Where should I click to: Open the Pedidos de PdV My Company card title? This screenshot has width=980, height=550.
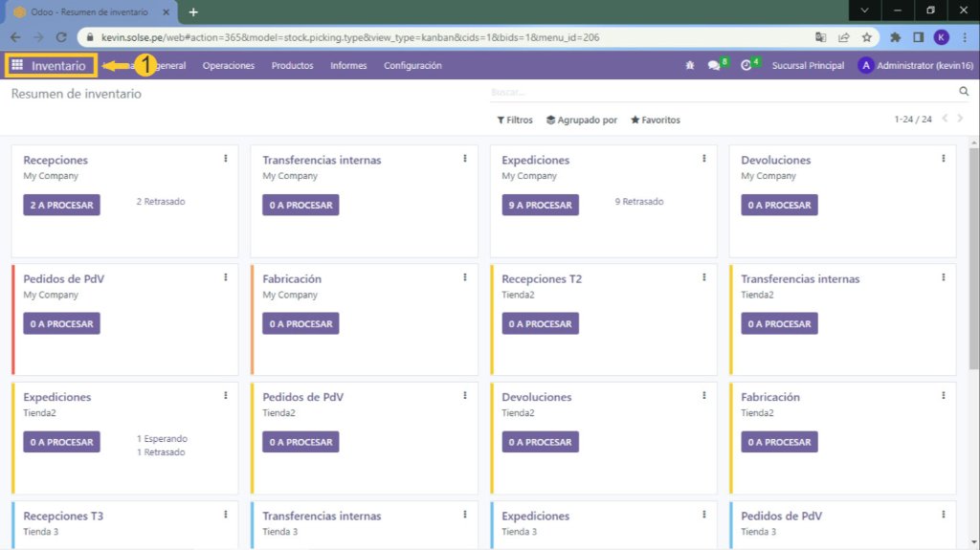[64, 279]
